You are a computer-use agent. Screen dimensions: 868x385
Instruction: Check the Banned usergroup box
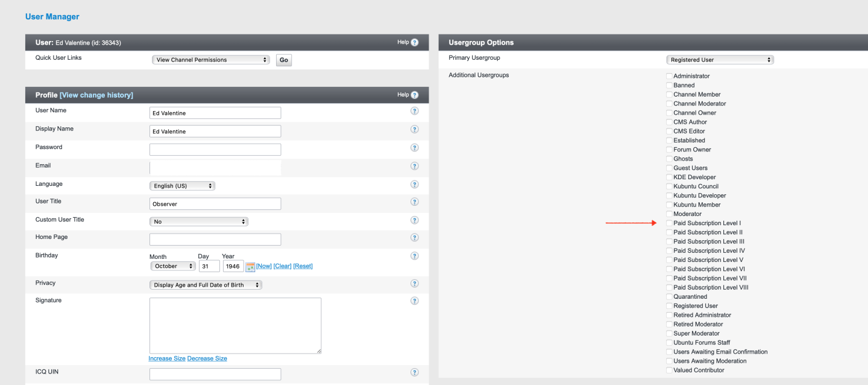(x=669, y=85)
